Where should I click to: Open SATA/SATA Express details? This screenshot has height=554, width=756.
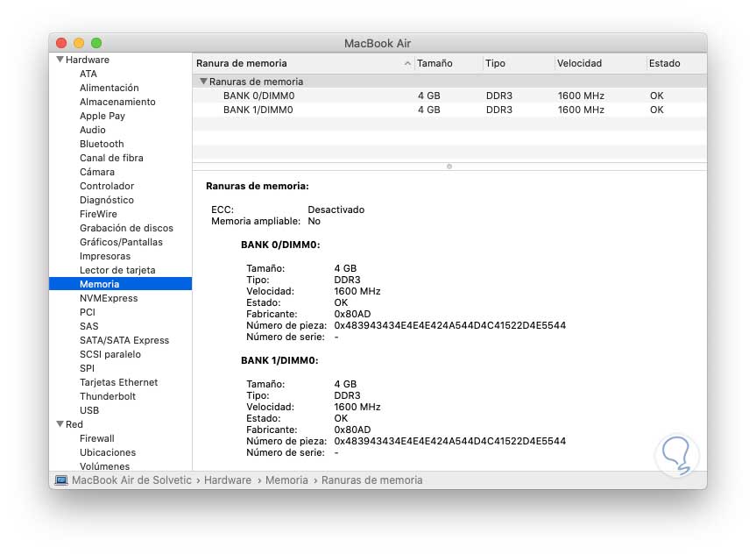point(124,340)
